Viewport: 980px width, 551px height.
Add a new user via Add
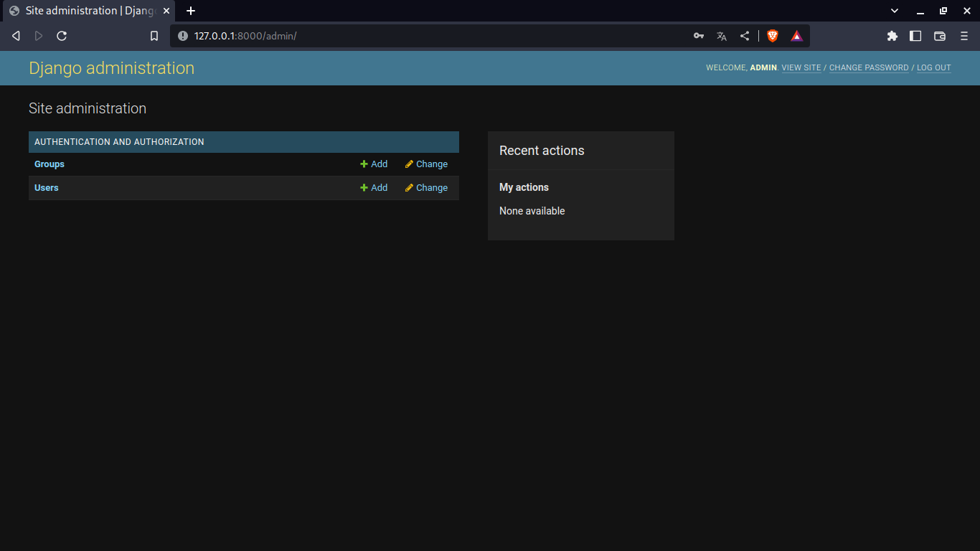(x=374, y=188)
